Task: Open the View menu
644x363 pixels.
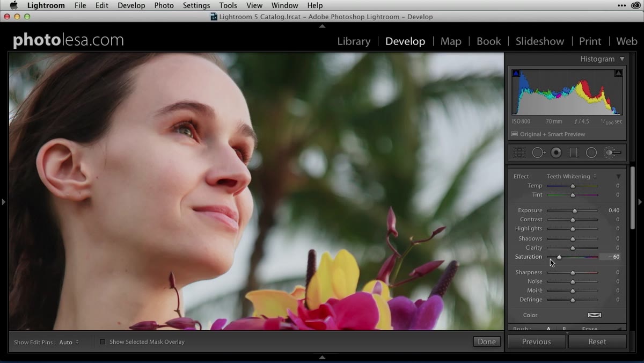Action: [x=254, y=5]
